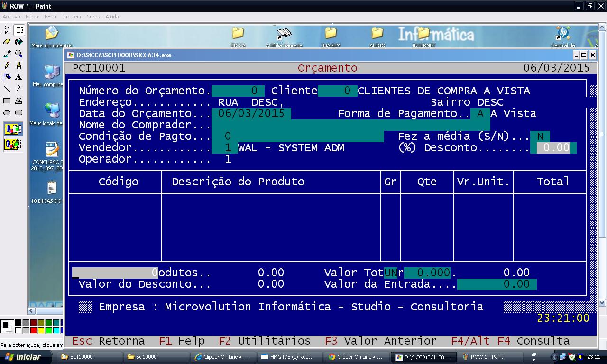Select the Pick Color eyedropper
The height and width of the screenshot is (364, 607).
(x=7, y=54)
